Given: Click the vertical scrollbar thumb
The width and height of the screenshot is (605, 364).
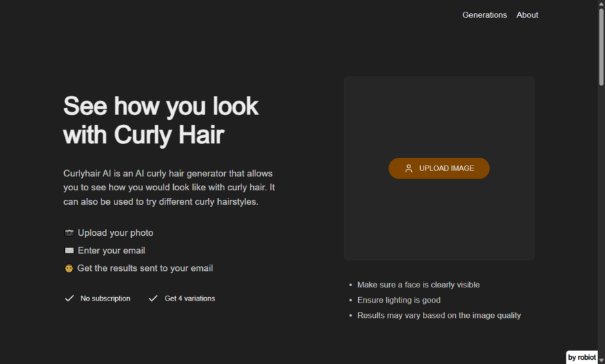Looking at the screenshot, I should 601,46.
